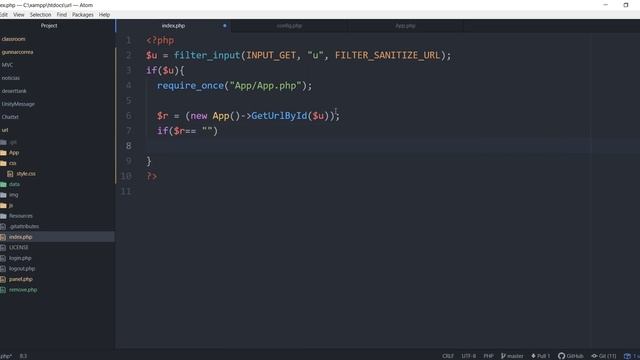Click the Resources folder icon
The image size is (640, 360).
point(3,216)
